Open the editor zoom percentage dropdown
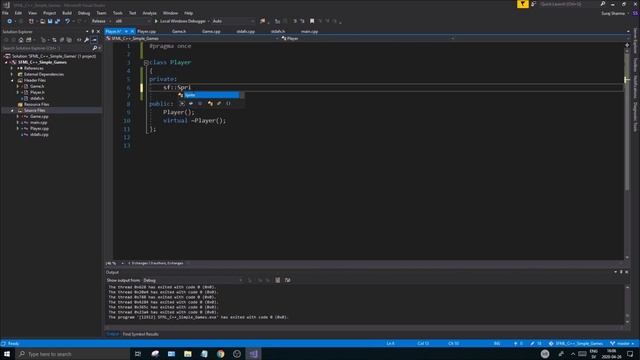The width and height of the screenshot is (640, 360). (115, 263)
